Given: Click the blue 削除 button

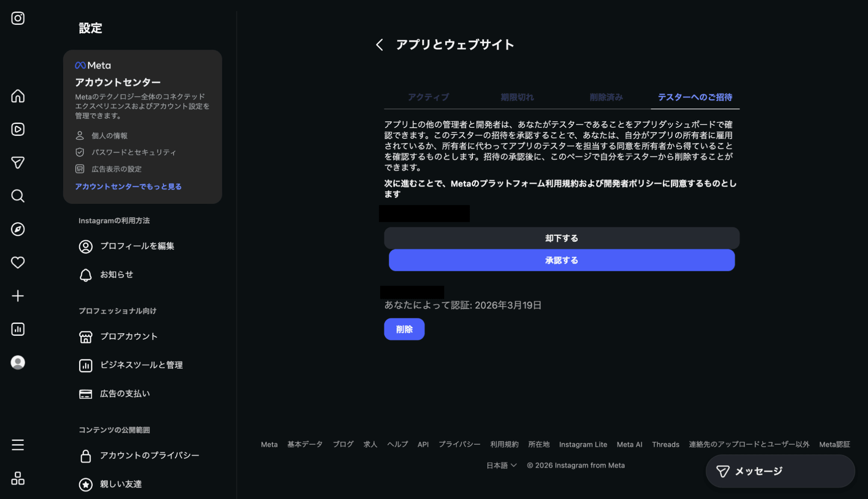Looking at the screenshot, I should [x=404, y=329].
